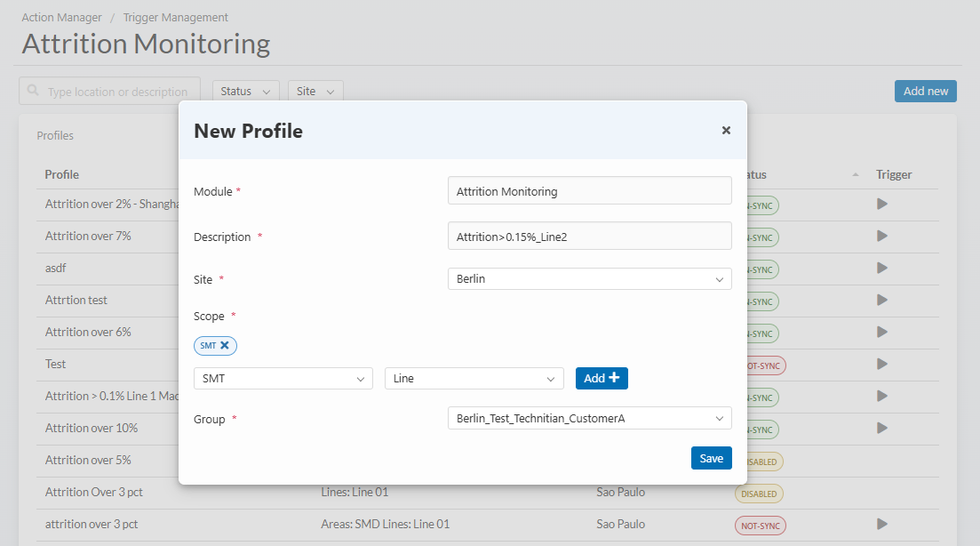Click the Add plus button
Screen dimensions: 980x546
[602, 378]
